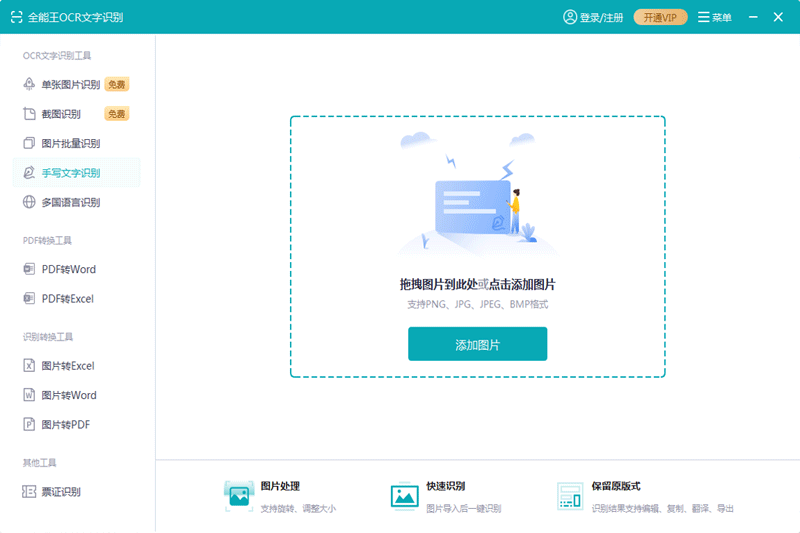Screen dimensions: 800x533
Task: Click the 保留原版式 feature icon
Action: (x=570, y=495)
